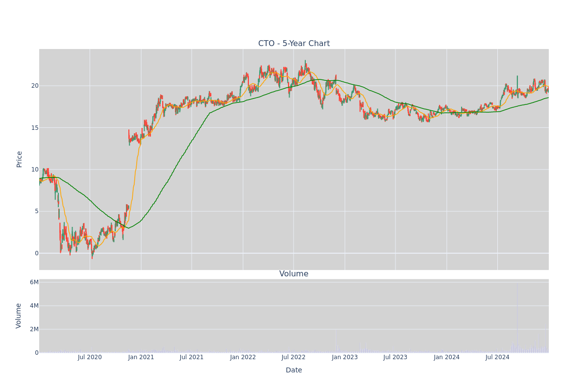The image size is (588, 392).
Task: Click the price axis value '15'
Action: click(35, 128)
